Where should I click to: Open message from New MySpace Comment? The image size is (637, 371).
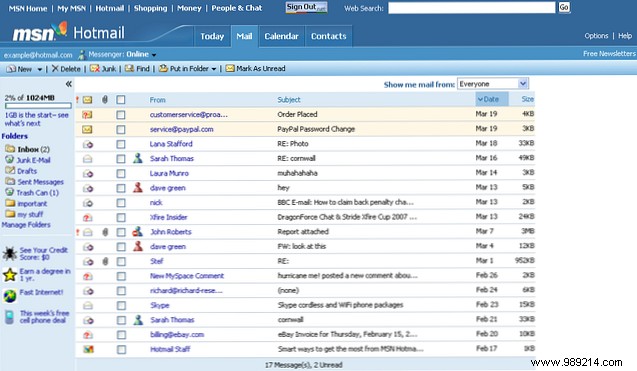tap(187, 276)
